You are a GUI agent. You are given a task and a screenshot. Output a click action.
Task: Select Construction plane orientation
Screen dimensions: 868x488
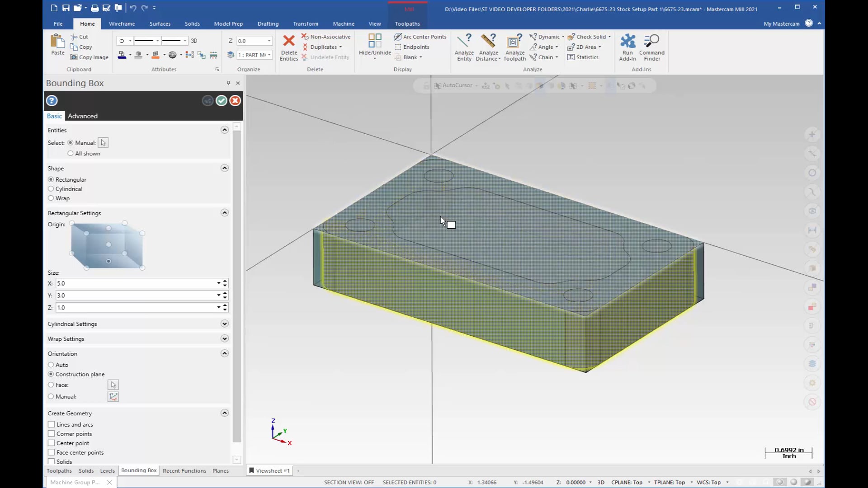[x=51, y=374]
